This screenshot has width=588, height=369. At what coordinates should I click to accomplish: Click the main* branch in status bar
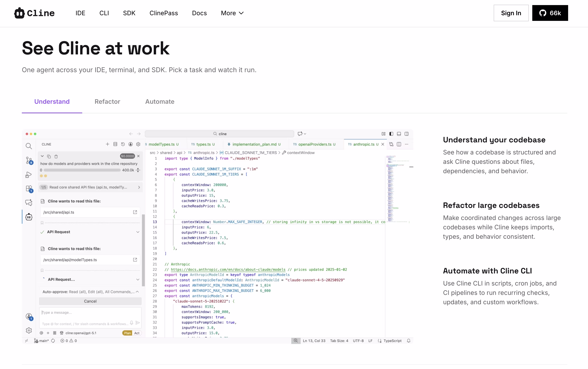tap(41, 341)
